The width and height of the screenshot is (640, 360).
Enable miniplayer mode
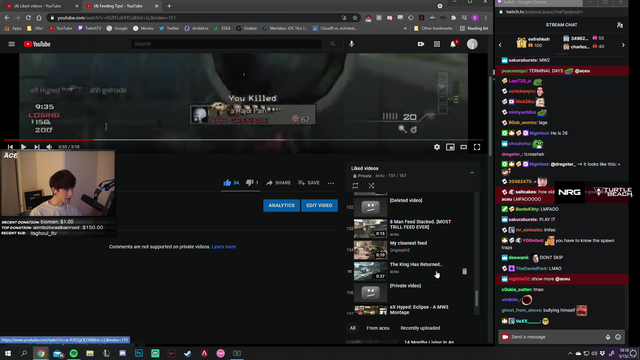[450, 147]
